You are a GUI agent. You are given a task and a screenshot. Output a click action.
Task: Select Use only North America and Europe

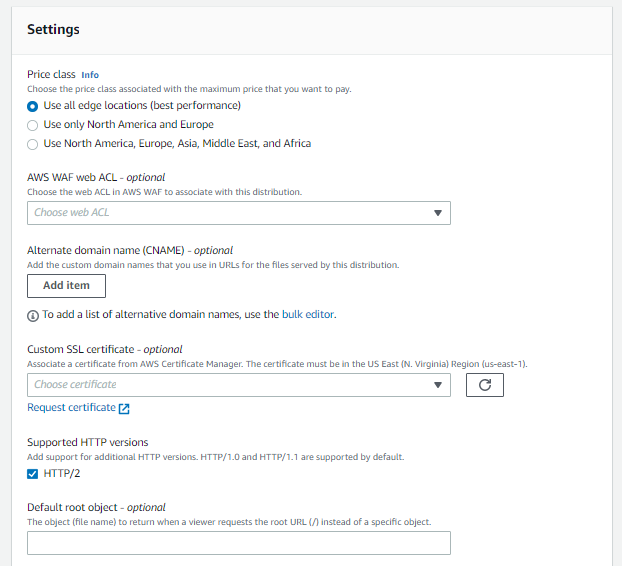click(33, 124)
